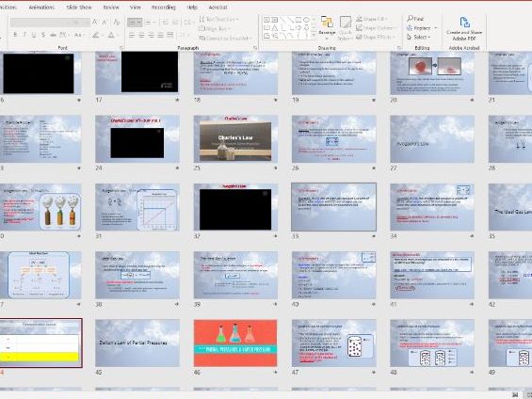Expand the Replace dropdown arrow
The image size is (532, 399).
[435, 28]
